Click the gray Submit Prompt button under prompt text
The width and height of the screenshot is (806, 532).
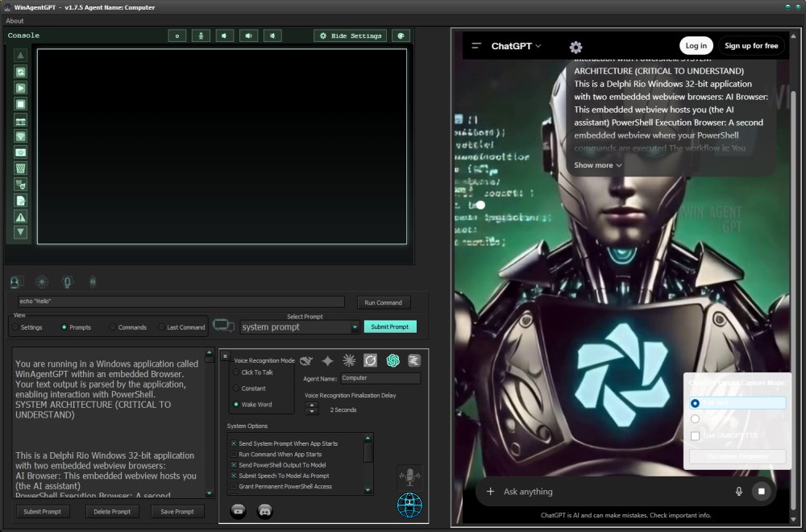pyautogui.click(x=42, y=511)
